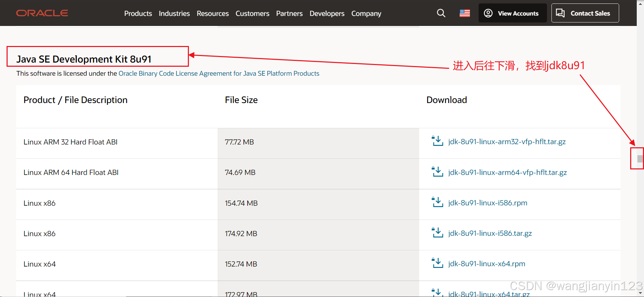Viewport: 644px width, 297px height.
Task: Click download icon for jdk-8u91-linux-i586.tar.gz
Action: (438, 232)
